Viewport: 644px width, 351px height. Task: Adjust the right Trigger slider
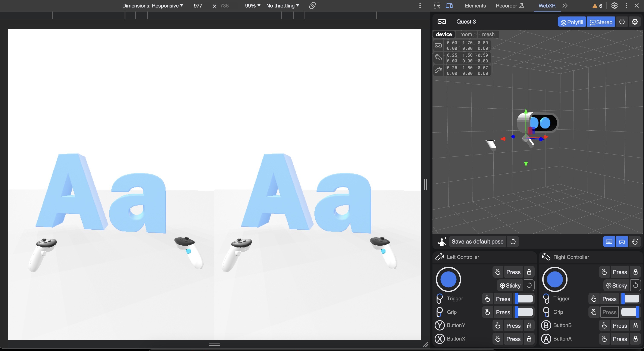(x=631, y=298)
